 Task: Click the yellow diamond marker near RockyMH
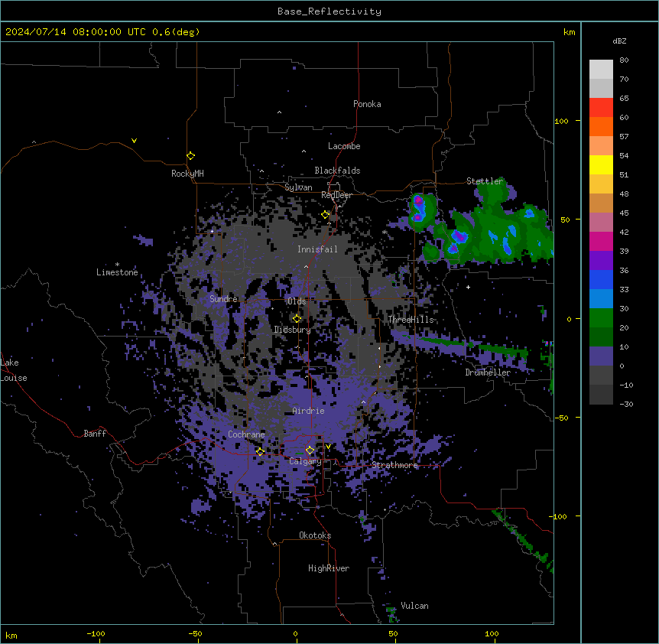click(x=190, y=156)
